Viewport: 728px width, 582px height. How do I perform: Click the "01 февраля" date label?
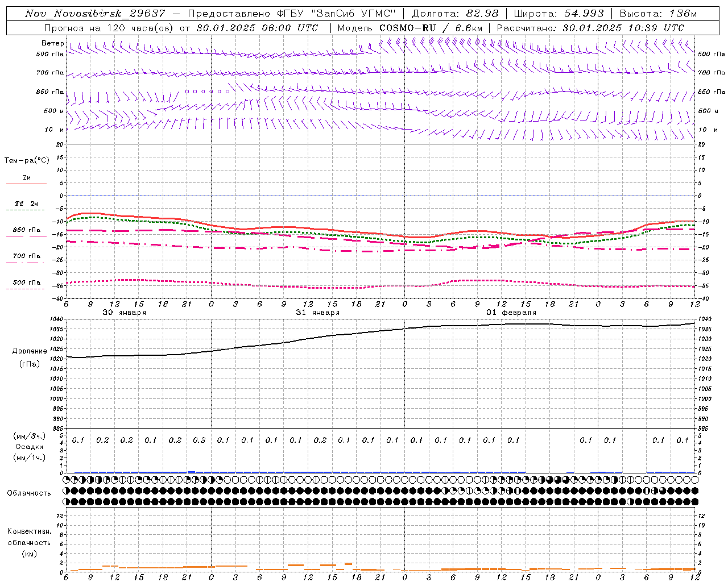(511, 313)
